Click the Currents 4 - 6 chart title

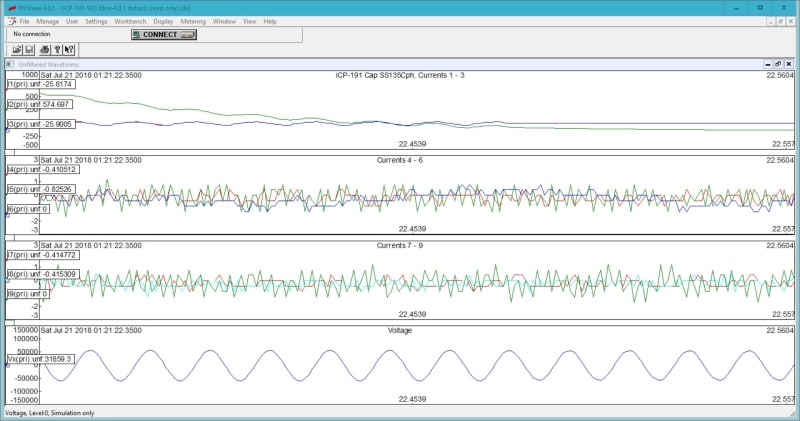coord(400,160)
